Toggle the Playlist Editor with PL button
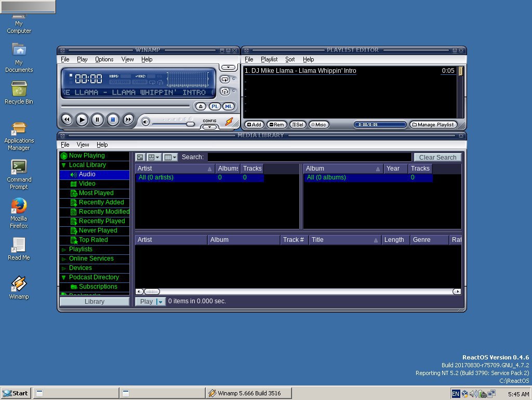 (215, 106)
